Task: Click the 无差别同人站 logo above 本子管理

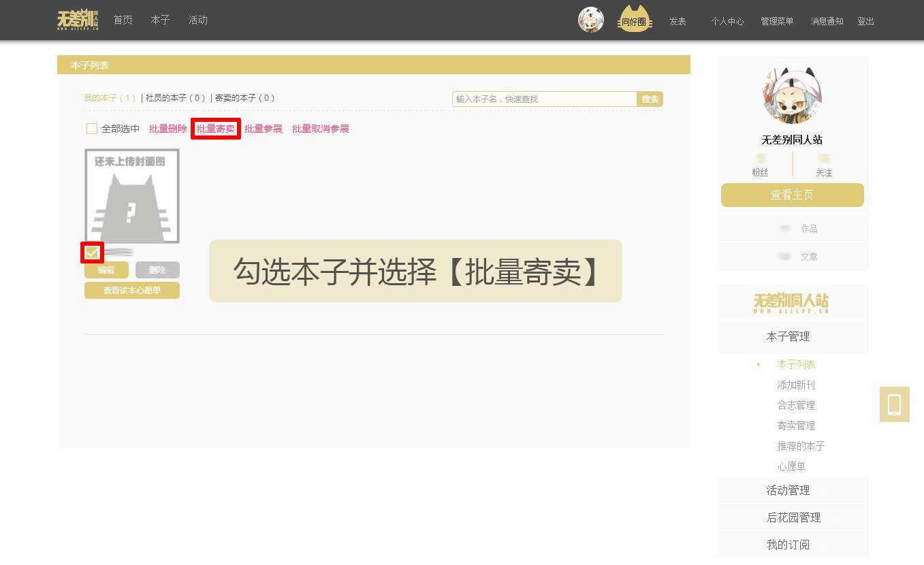Action: [x=792, y=302]
